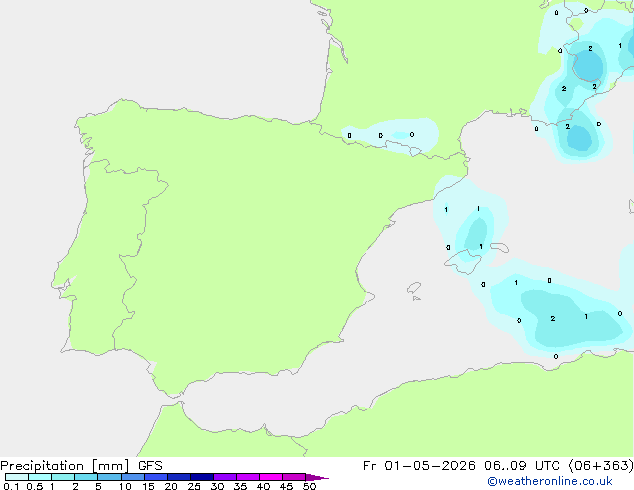
Task: Click the "40" legend value
Action: coord(263,486)
